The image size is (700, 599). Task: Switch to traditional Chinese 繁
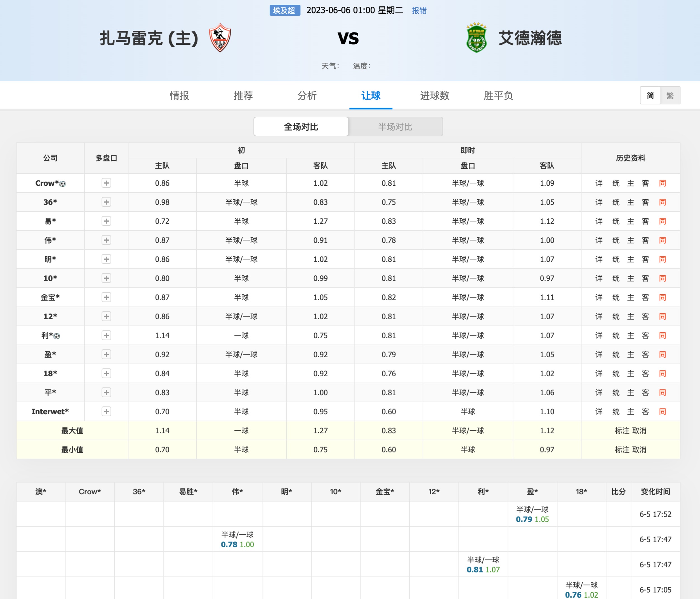pyautogui.click(x=670, y=96)
